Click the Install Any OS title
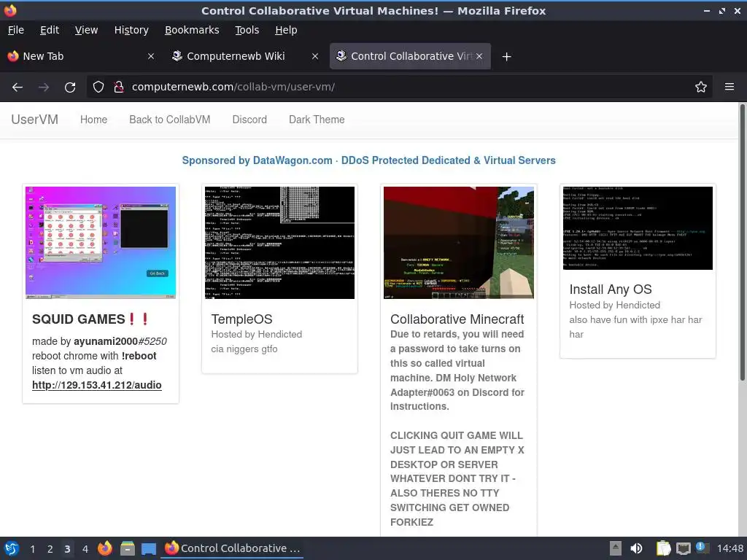747x560 pixels. (611, 289)
